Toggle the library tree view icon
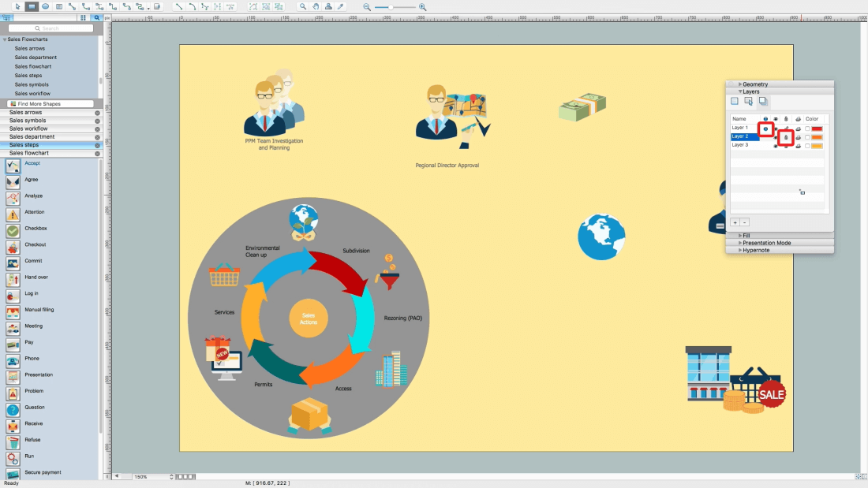This screenshot has width=868, height=488. [x=6, y=17]
